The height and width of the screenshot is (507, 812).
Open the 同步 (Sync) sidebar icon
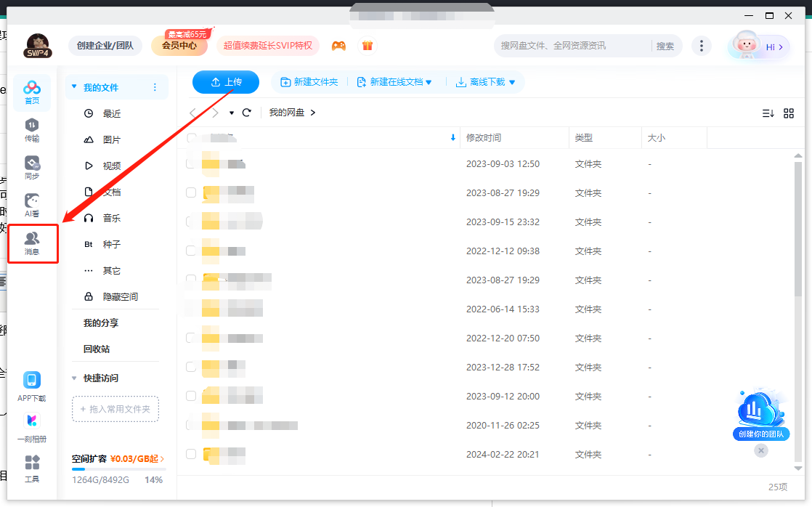[32, 167]
